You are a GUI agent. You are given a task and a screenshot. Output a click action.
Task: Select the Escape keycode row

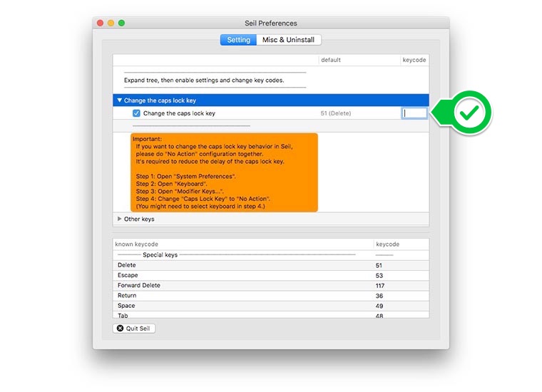271,275
